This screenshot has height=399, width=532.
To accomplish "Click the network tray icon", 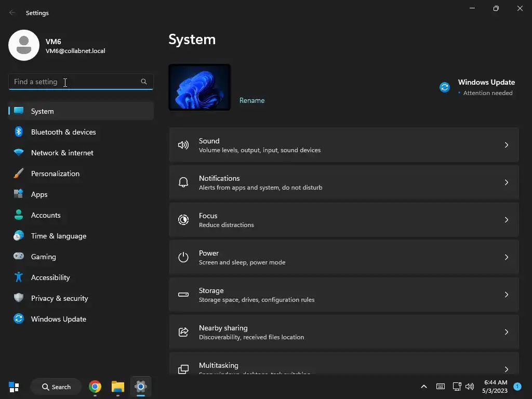I will coord(457,387).
